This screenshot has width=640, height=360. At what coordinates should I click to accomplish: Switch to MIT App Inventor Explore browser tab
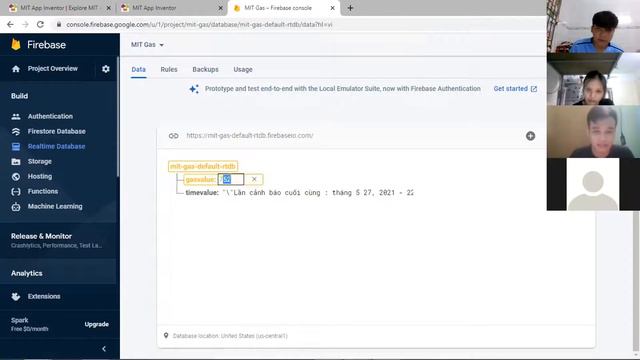60,8
